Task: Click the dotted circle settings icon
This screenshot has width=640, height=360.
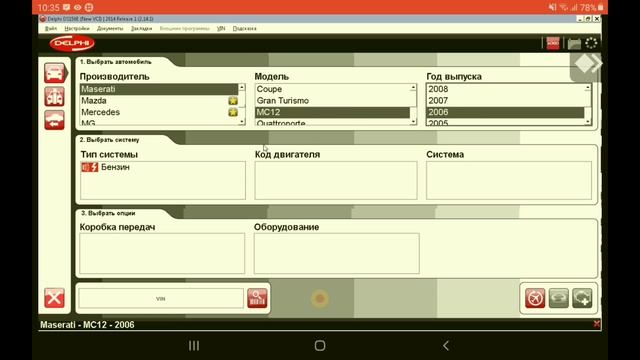Action: (x=591, y=43)
